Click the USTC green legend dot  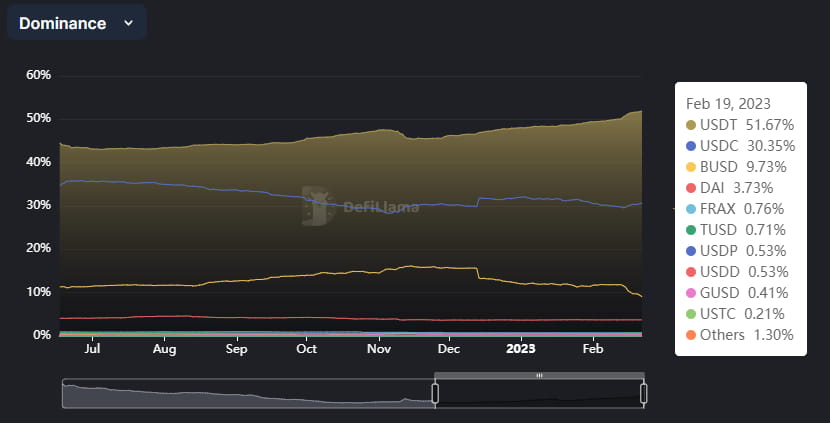690,314
